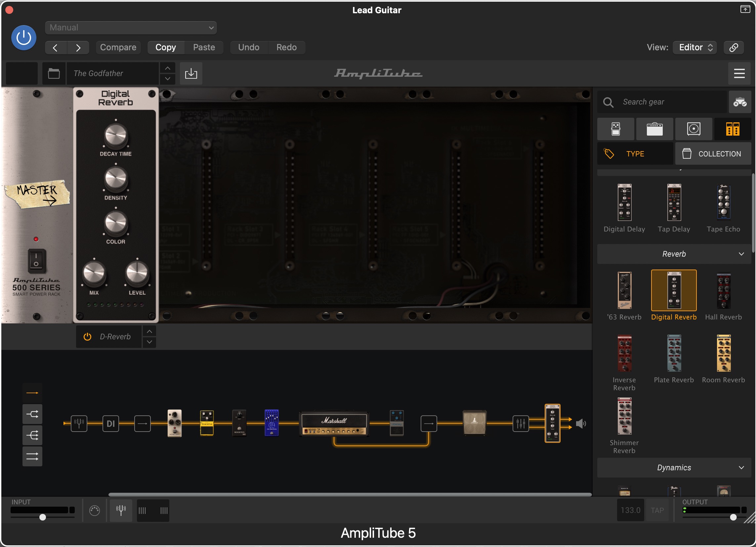Open the View Editor dropdown

coord(695,48)
